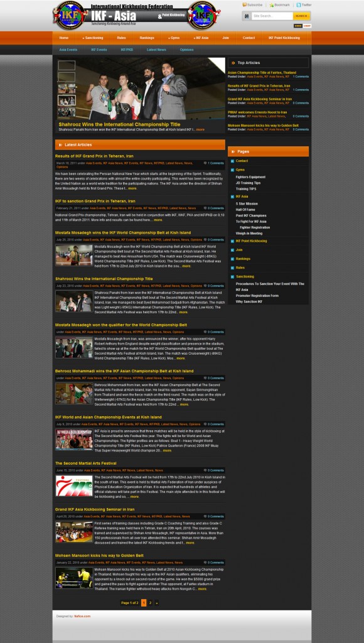Click the arrow icon beside Top Articles

pyautogui.click(x=233, y=63)
